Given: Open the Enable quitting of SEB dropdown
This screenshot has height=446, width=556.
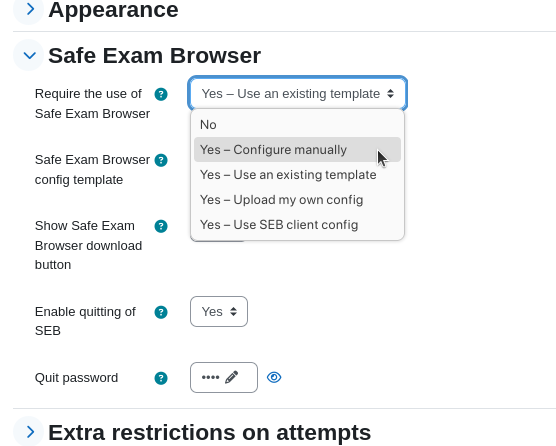Looking at the screenshot, I should [219, 312].
